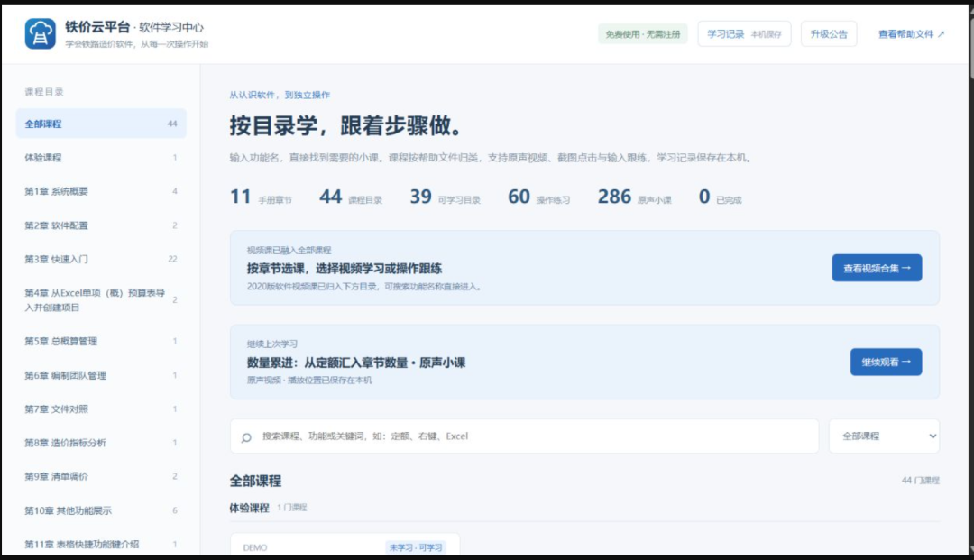
Task: Click the 按章节选课 card title
Action: (x=345, y=268)
